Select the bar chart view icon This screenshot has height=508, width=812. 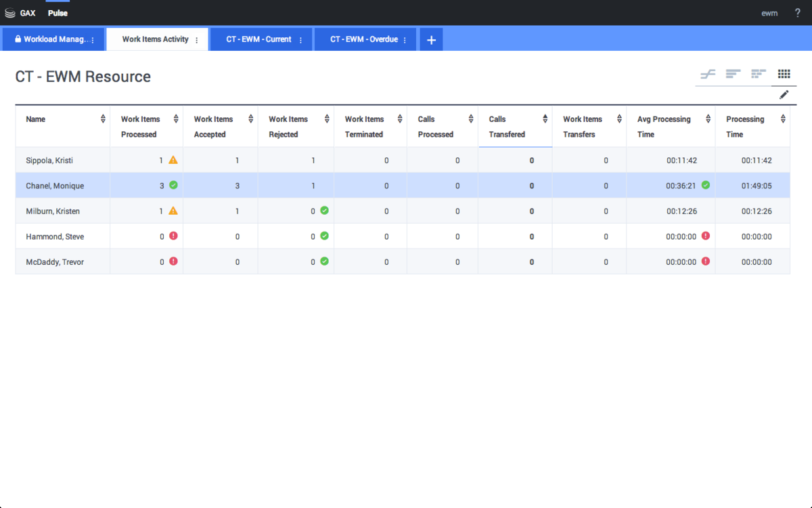pyautogui.click(x=734, y=75)
